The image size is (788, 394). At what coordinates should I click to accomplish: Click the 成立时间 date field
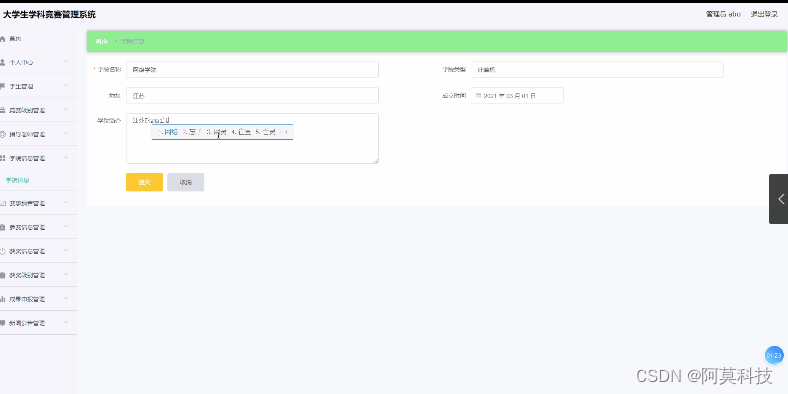click(x=517, y=95)
